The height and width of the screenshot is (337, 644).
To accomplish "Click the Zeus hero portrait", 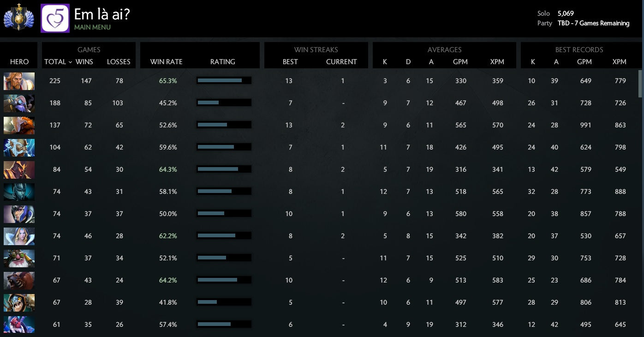I will pos(19,147).
